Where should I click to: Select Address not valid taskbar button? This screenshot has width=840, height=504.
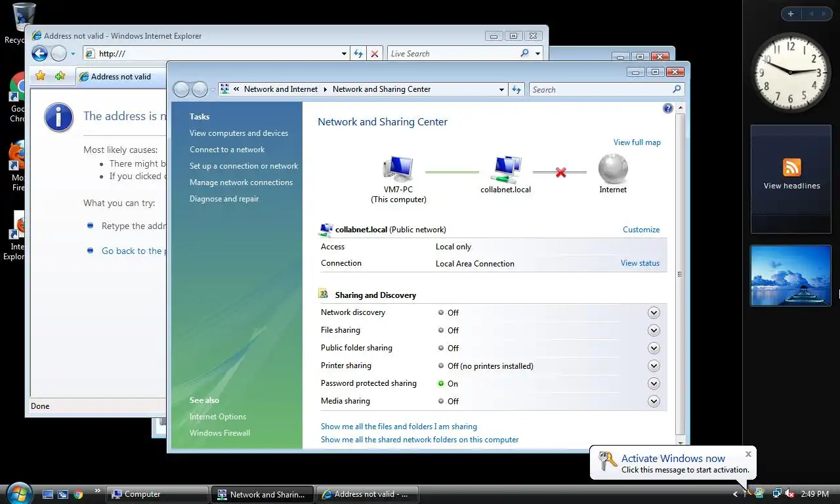click(367, 494)
